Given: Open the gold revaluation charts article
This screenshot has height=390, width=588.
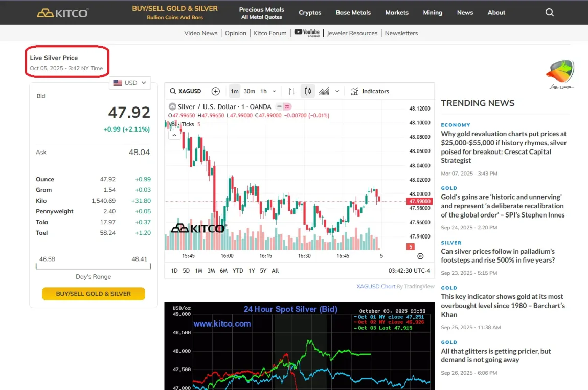Looking at the screenshot, I should [504, 147].
